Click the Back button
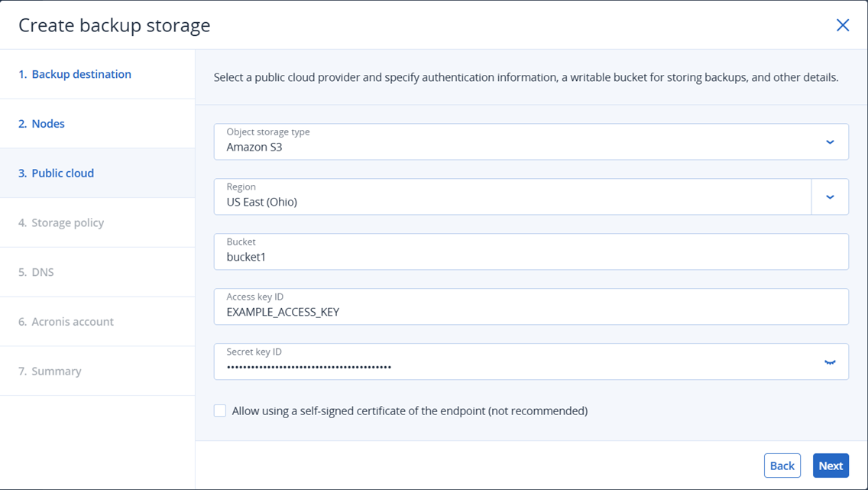The height and width of the screenshot is (490, 868). pyautogui.click(x=782, y=465)
